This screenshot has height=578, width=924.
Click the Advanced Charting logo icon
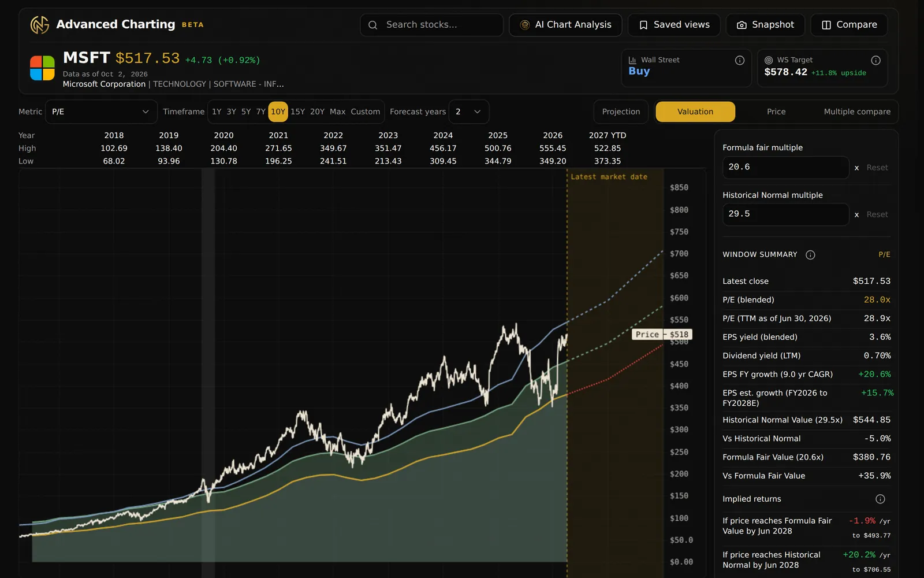click(x=39, y=25)
